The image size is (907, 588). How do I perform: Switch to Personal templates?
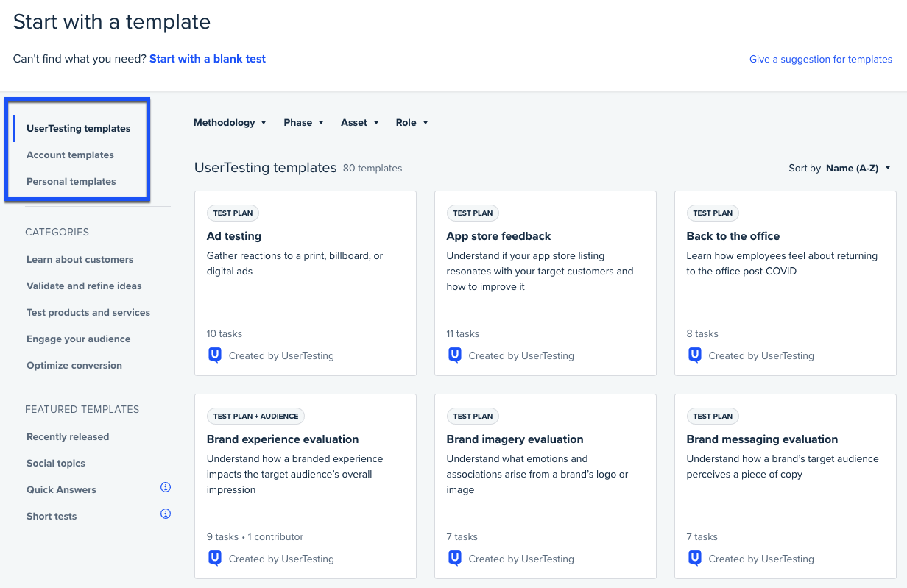71,181
